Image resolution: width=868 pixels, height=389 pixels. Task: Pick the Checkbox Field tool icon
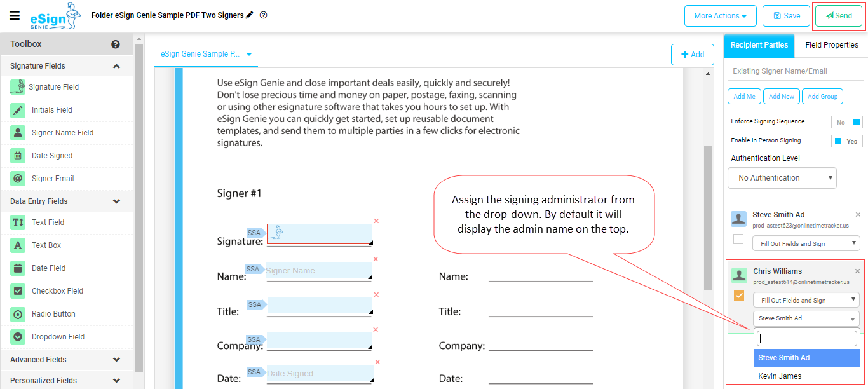click(x=18, y=291)
